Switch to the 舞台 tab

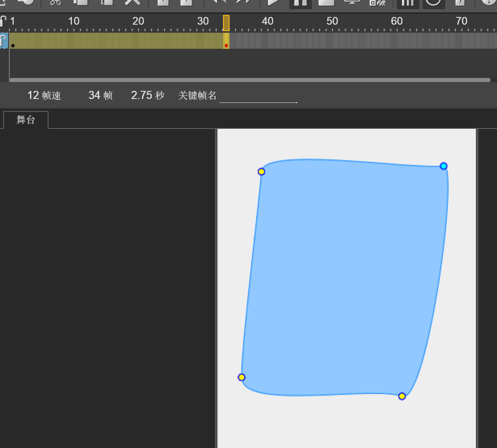(26, 120)
